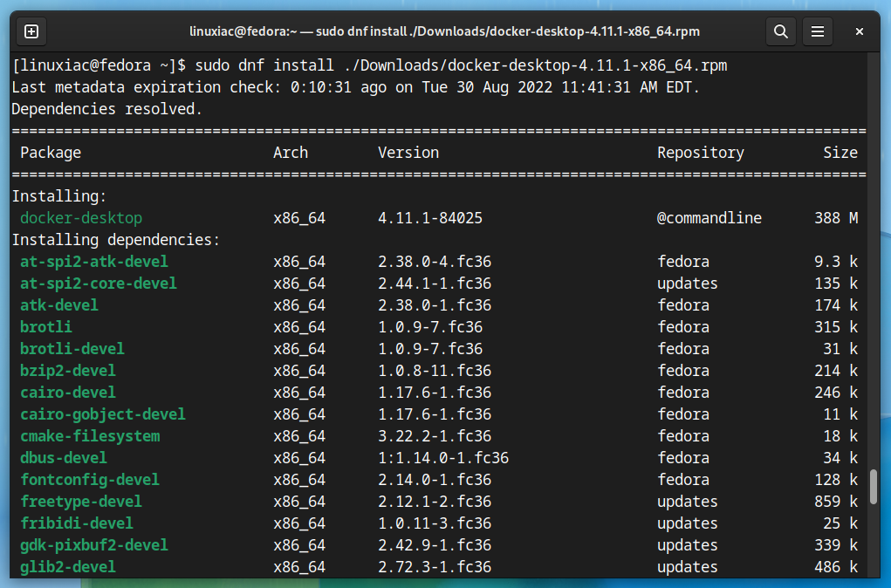This screenshot has width=891, height=588.
Task: Click the 'Installing:' heading
Action: click(x=59, y=196)
